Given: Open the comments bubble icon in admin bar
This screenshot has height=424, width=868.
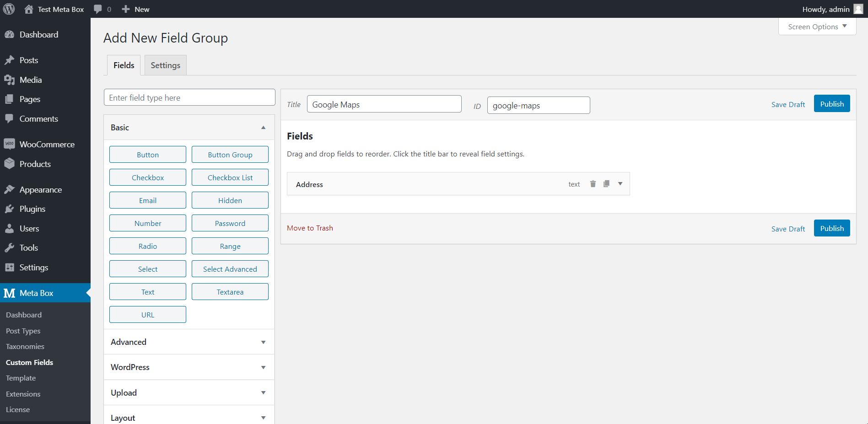Looking at the screenshot, I should pyautogui.click(x=98, y=9).
